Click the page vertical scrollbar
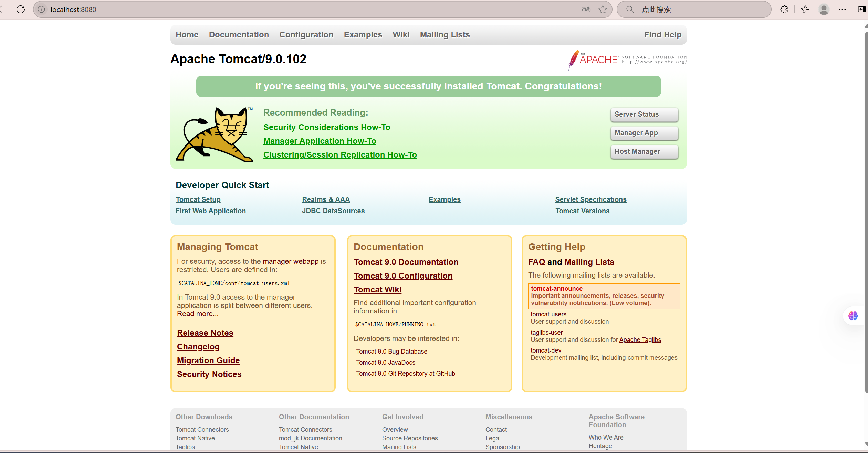The image size is (868, 453). click(x=866, y=206)
